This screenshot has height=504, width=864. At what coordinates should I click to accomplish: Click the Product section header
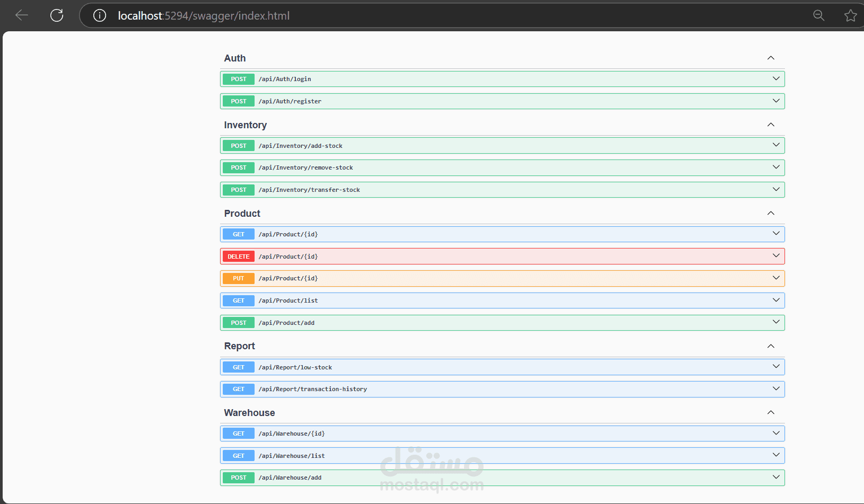click(242, 213)
